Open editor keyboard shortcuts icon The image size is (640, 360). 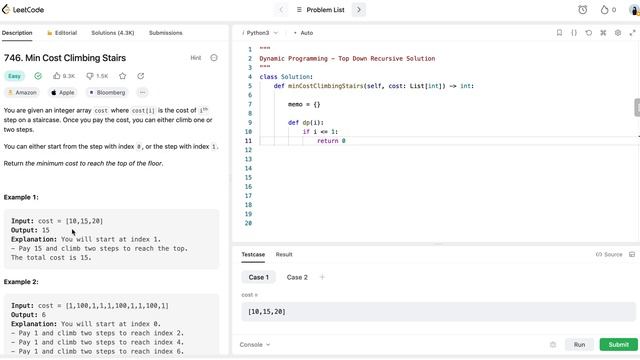(603, 33)
